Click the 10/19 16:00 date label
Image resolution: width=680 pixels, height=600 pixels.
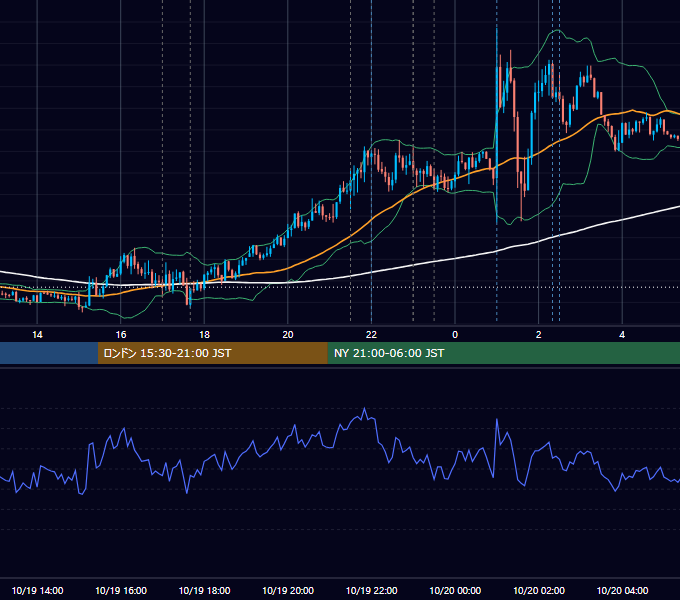click(121, 590)
